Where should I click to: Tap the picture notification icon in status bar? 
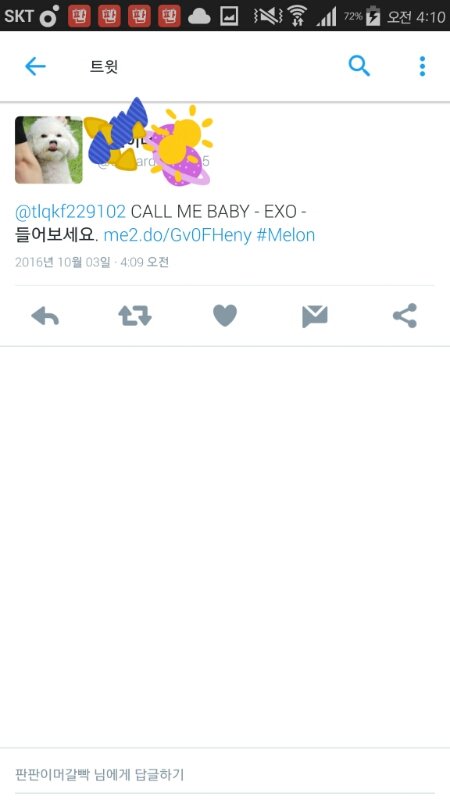coord(229,17)
